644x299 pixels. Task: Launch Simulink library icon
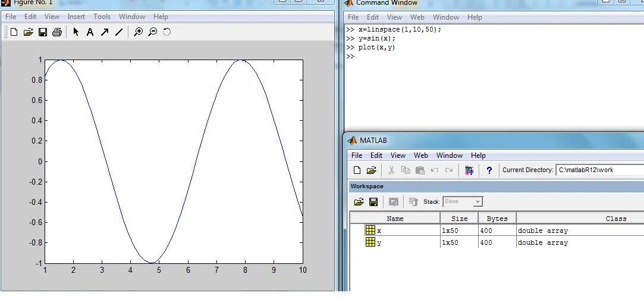(469, 170)
